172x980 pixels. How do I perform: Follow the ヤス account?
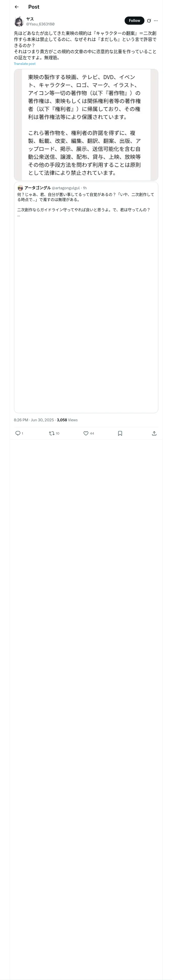coord(134,21)
